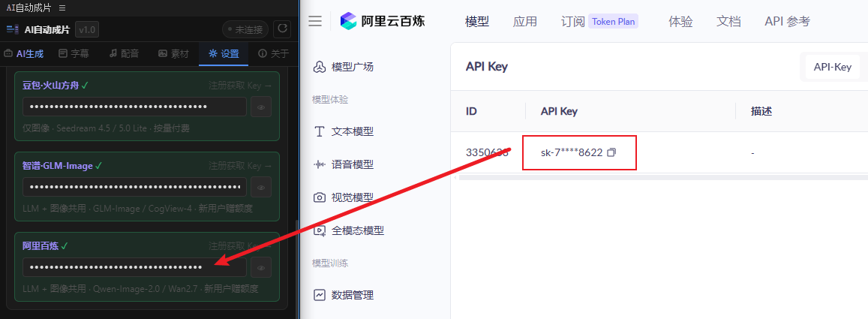Switch to the 字幕 tab
The image size is (868, 319).
point(74,54)
